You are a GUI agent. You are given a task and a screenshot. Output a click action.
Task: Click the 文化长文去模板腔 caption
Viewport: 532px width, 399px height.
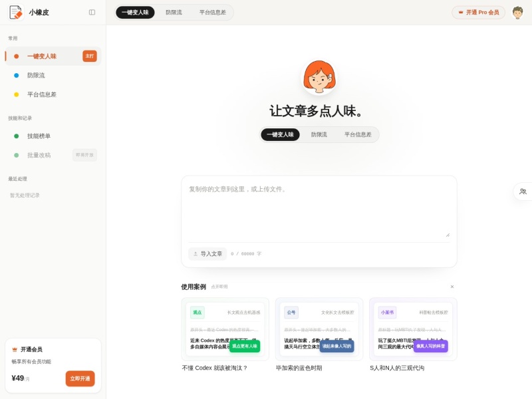click(338, 313)
